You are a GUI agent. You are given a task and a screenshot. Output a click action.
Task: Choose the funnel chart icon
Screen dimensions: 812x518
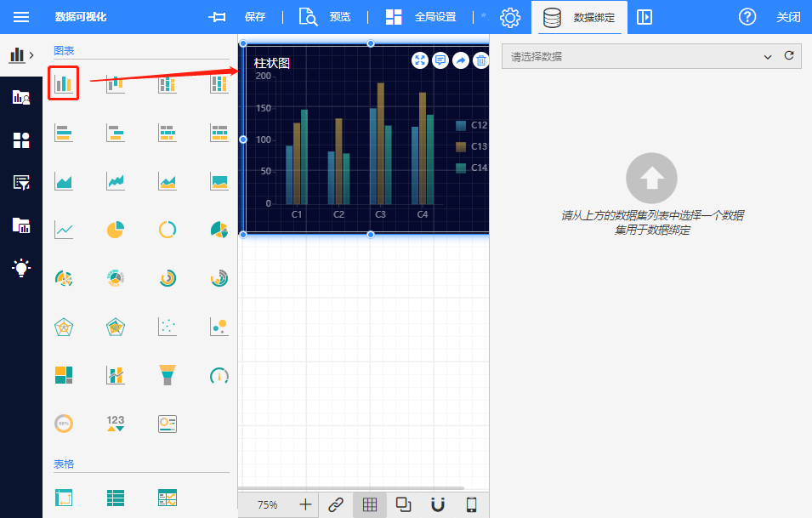coord(168,374)
